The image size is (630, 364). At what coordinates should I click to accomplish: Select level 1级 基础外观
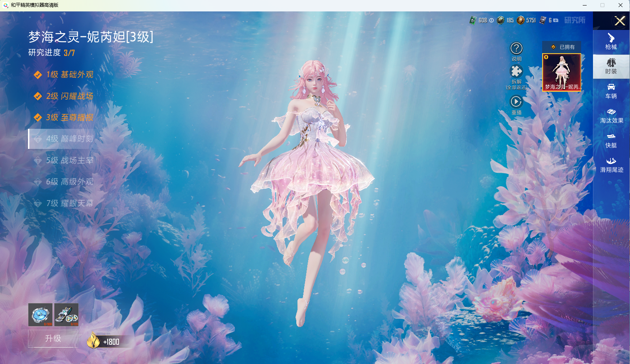[x=69, y=74]
